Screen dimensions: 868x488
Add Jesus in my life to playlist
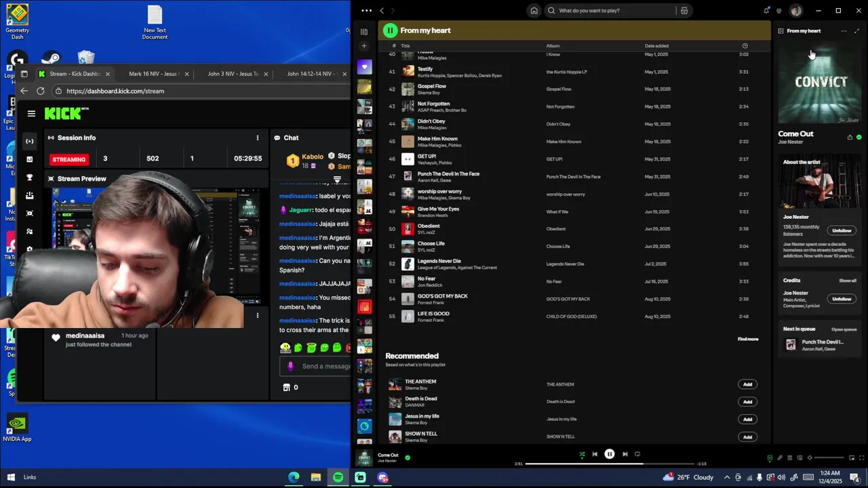(747, 420)
